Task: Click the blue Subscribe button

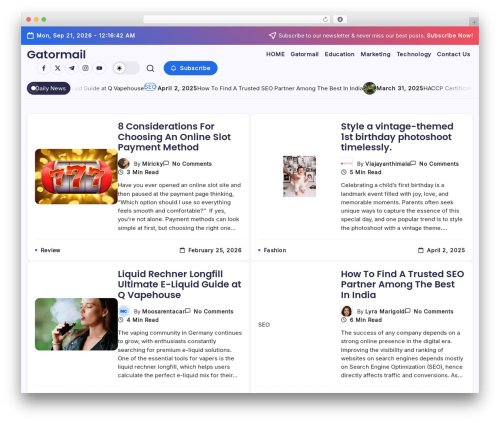Action: pyautogui.click(x=190, y=68)
